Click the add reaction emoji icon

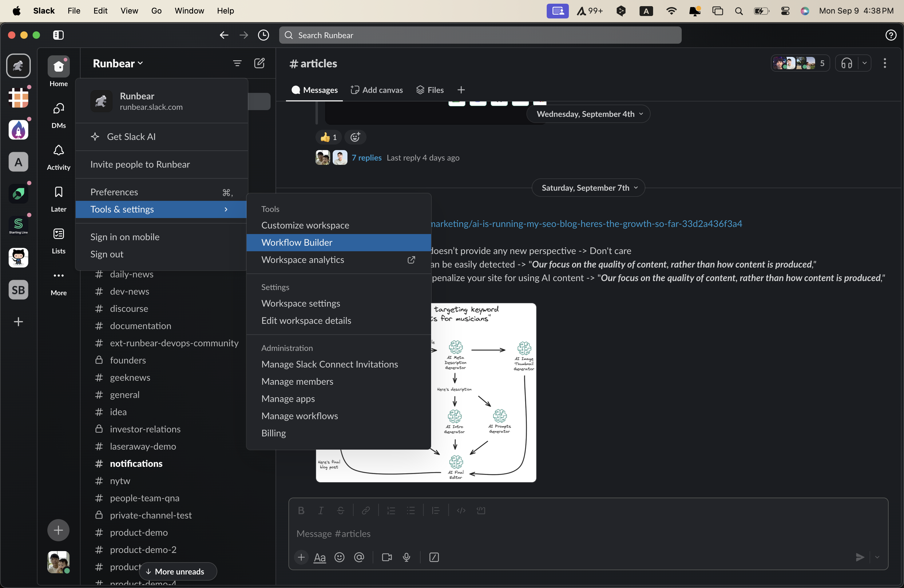pyautogui.click(x=355, y=137)
